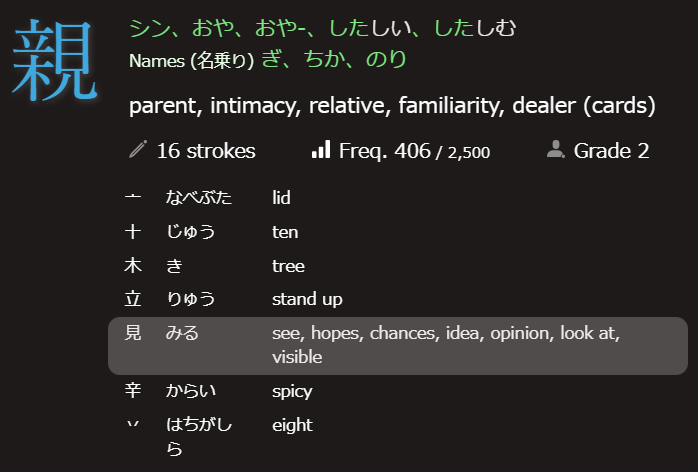
Task: Click the 16 strokes label
Action: (206, 151)
